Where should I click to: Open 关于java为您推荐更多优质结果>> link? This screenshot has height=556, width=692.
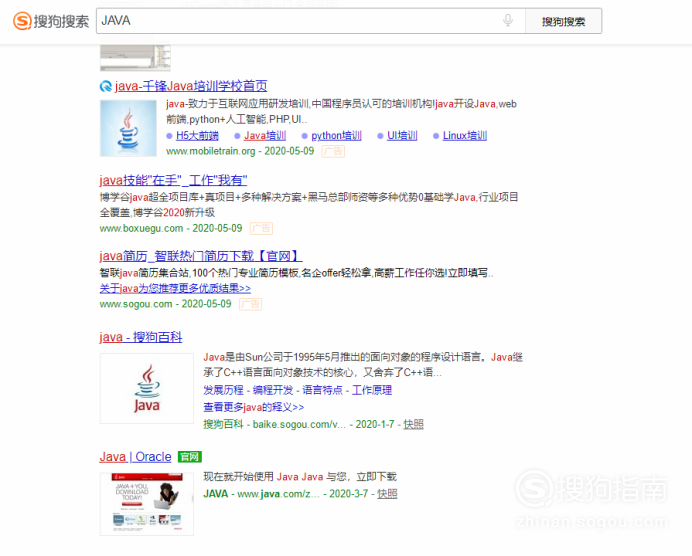[175, 289]
